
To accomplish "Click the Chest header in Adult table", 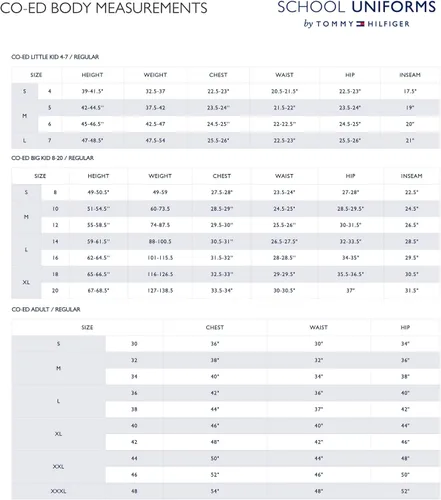I will [215, 327].
